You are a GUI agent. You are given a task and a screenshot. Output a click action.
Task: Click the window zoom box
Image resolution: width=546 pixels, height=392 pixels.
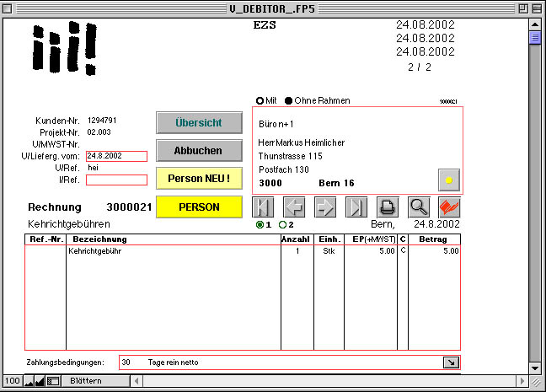[x=523, y=8]
